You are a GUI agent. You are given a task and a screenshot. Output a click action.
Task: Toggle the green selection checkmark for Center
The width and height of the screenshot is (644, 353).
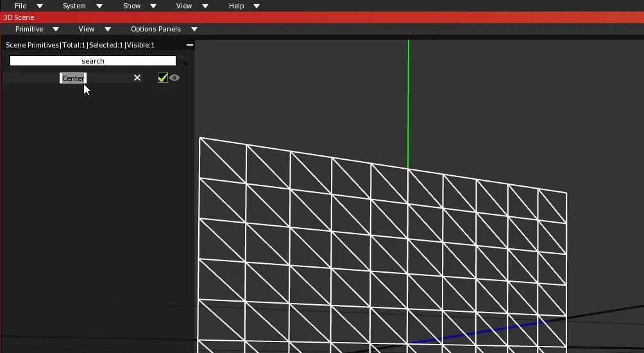click(163, 78)
